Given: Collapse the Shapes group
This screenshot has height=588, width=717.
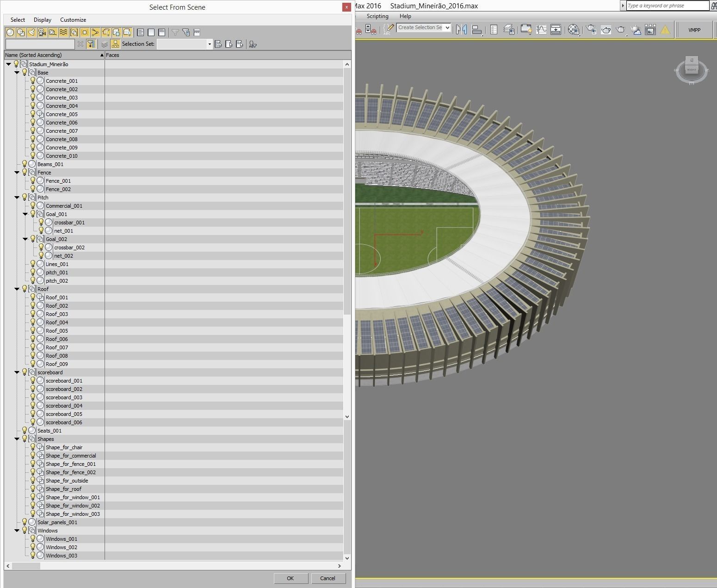Looking at the screenshot, I should pyautogui.click(x=17, y=439).
